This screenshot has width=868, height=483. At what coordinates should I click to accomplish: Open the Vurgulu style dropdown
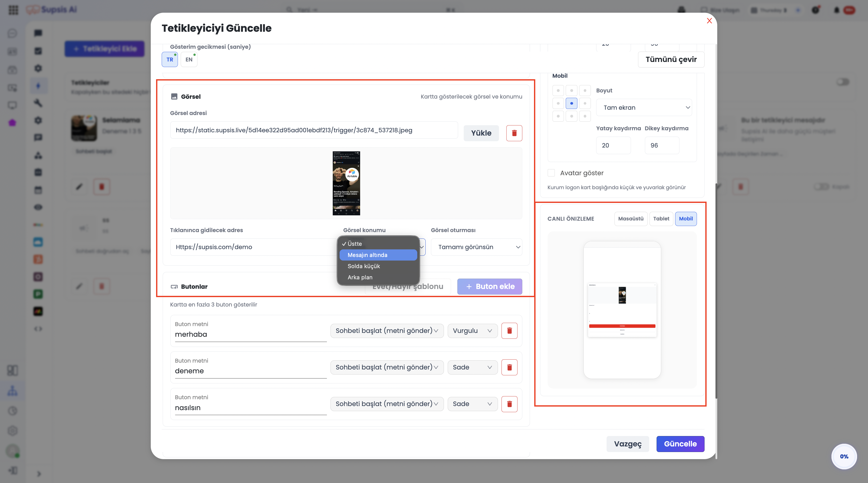point(472,331)
